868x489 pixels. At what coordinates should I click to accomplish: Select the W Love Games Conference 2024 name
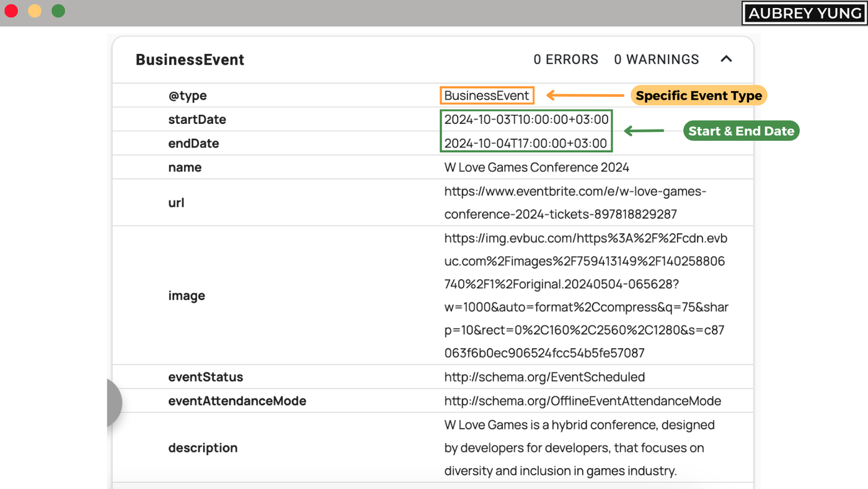point(536,167)
